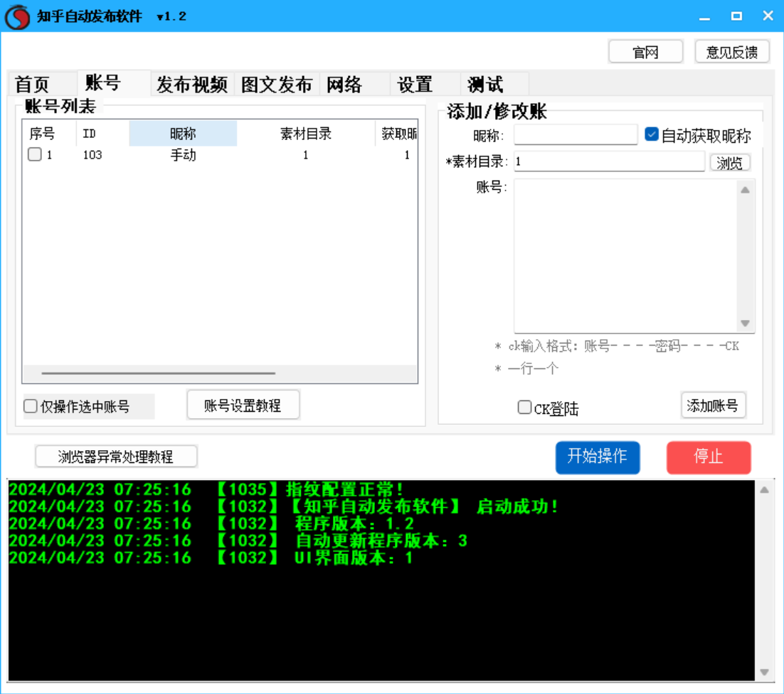The image size is (784, 694).
Task: Click the log line 自动更新程序版本: 3
Action: [x=238, y=540]
